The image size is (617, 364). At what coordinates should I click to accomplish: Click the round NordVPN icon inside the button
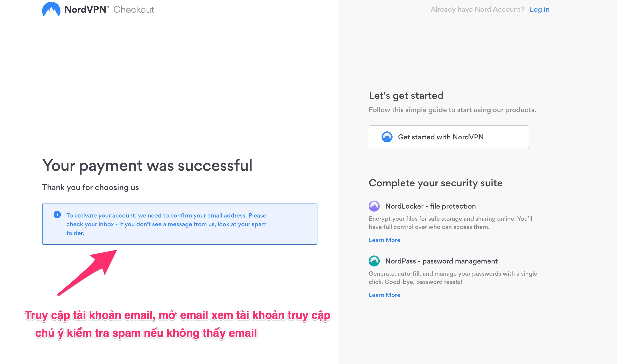click(387, 137)
